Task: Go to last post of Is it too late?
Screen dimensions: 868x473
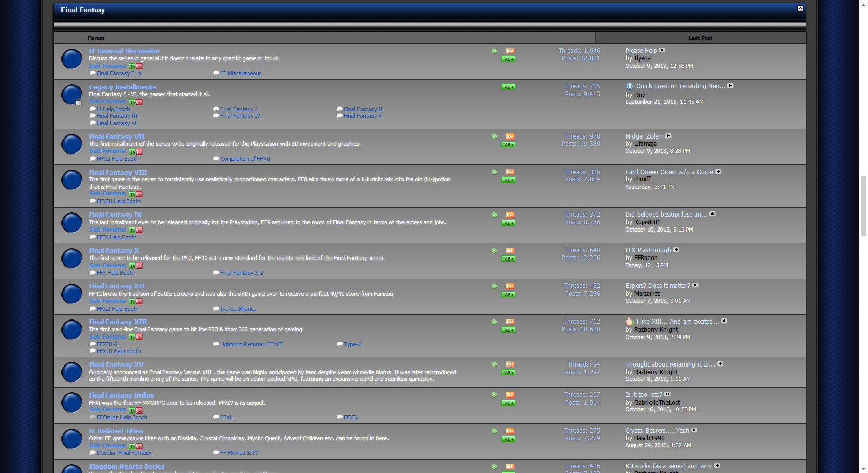Action: [x=668, y=394]
